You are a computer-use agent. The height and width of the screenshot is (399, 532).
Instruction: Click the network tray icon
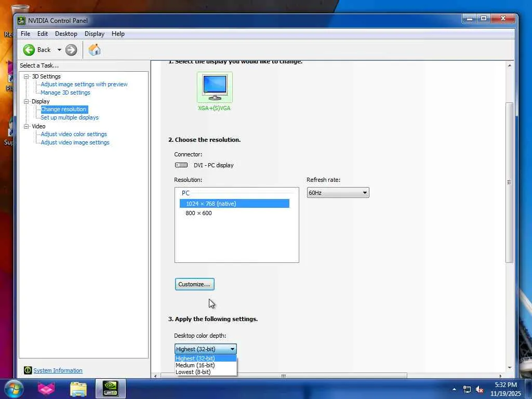(467, 390)
